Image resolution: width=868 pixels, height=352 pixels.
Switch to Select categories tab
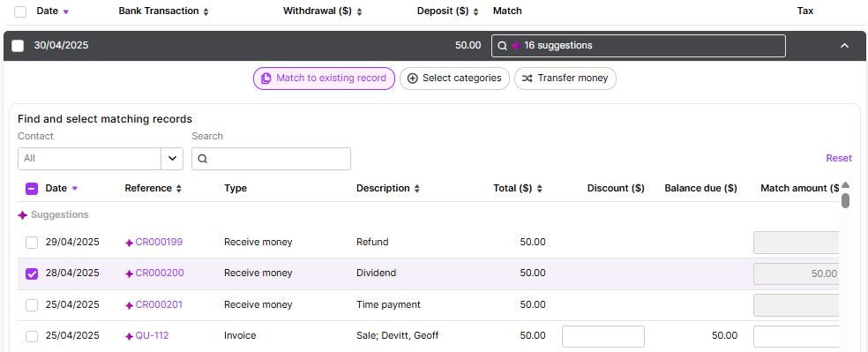pos(454,79)
